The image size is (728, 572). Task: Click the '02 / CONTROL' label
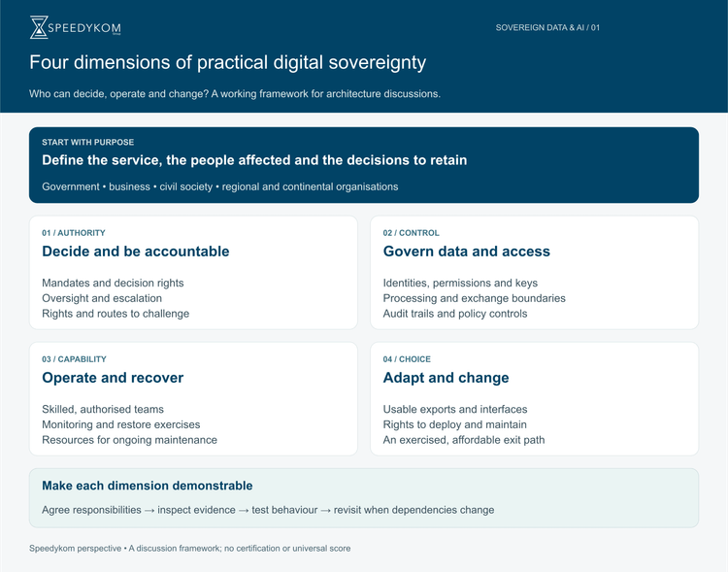pyautogui.click(x=411, y=233)
